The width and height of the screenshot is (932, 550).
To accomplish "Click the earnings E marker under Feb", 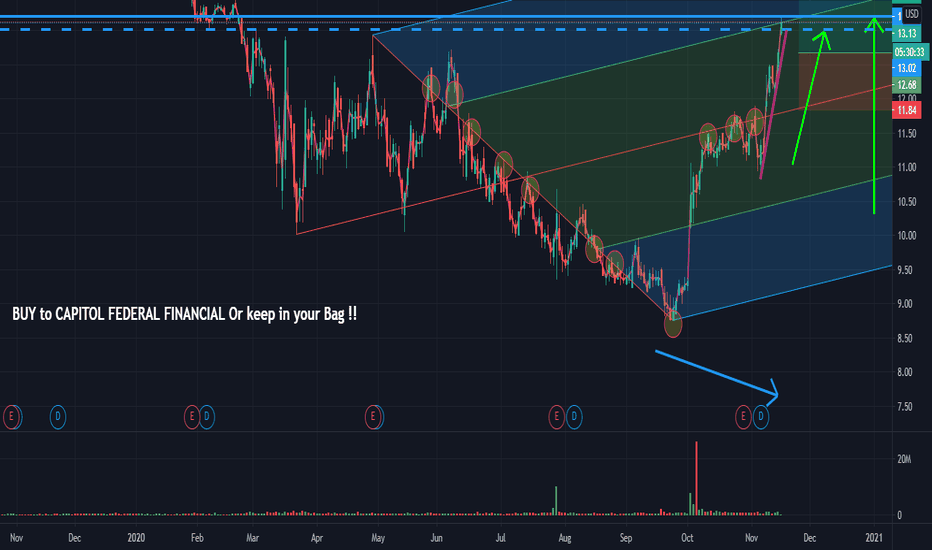I will [x=191, y=417].
